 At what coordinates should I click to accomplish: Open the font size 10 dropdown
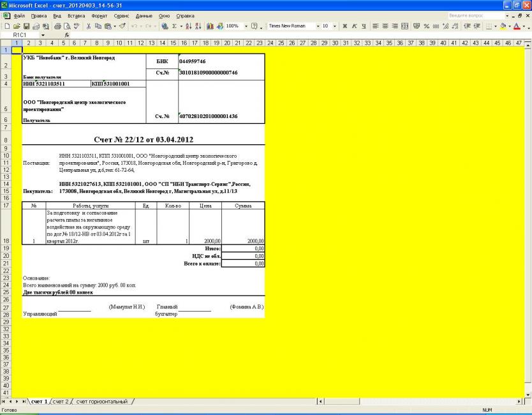point(335,26)
